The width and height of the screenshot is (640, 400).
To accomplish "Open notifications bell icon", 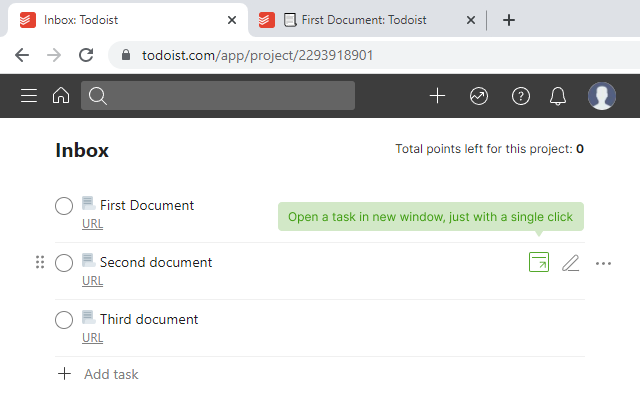I will [x=558, y=96].
